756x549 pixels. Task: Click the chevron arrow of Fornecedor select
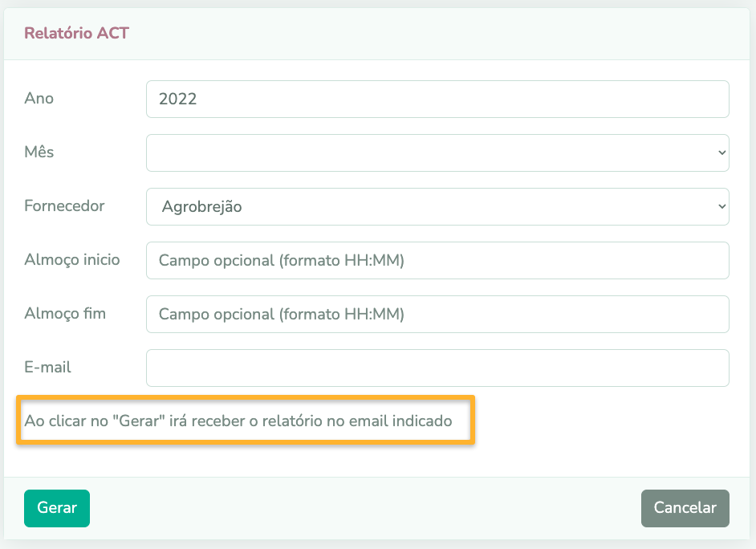point(721,206)
